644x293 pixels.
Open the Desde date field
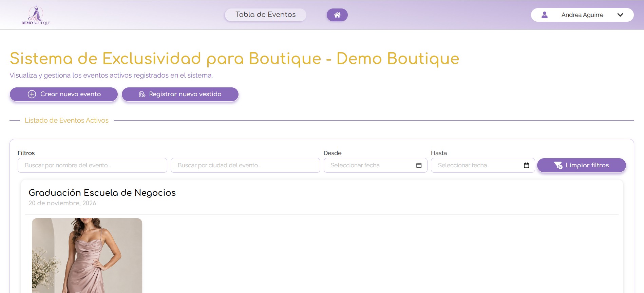pyautogui.click(x=376, y=165)
